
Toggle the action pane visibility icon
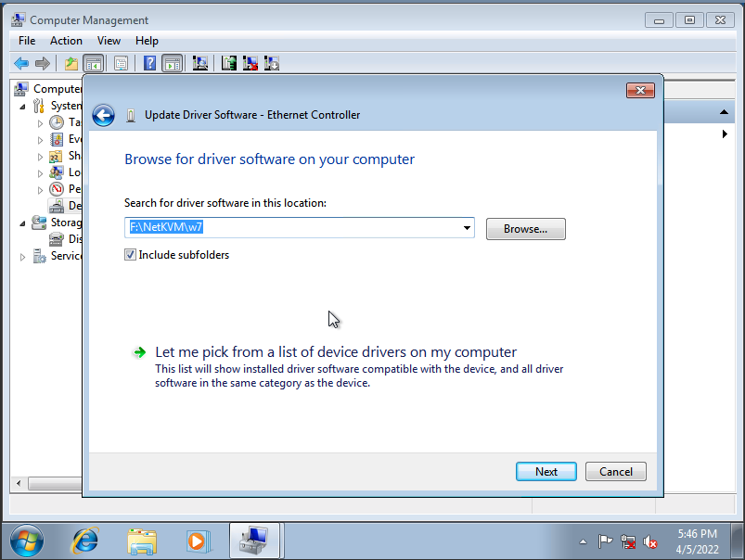click(170, 63)
